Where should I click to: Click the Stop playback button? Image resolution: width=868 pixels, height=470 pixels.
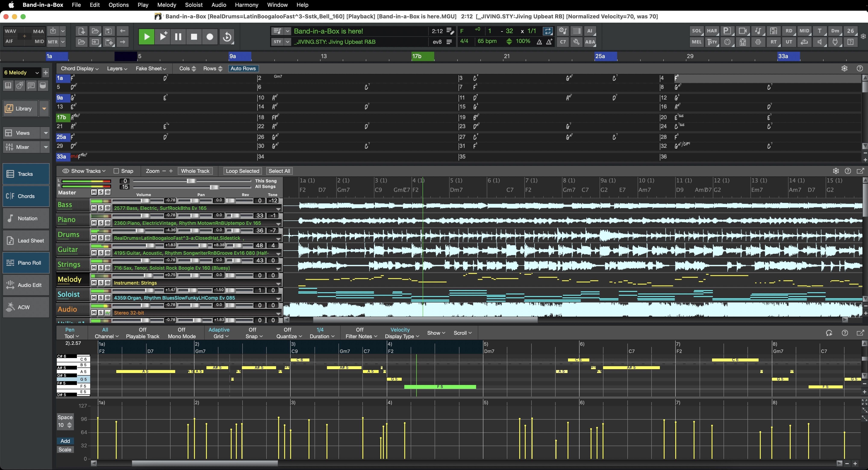tap(194, 37)
